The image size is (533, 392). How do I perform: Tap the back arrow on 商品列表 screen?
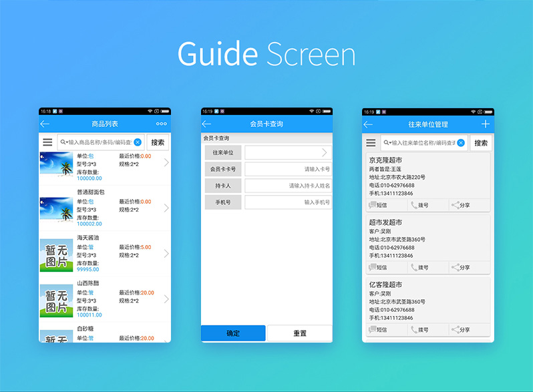click(45, 124)
